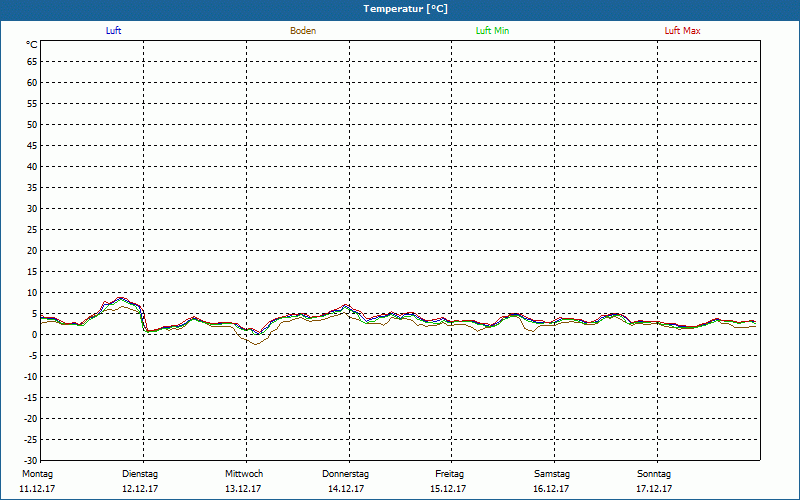This screenshot has width=800, height=500.
Task: Click the y-axis value -30
Action: [x=31, y=461]
